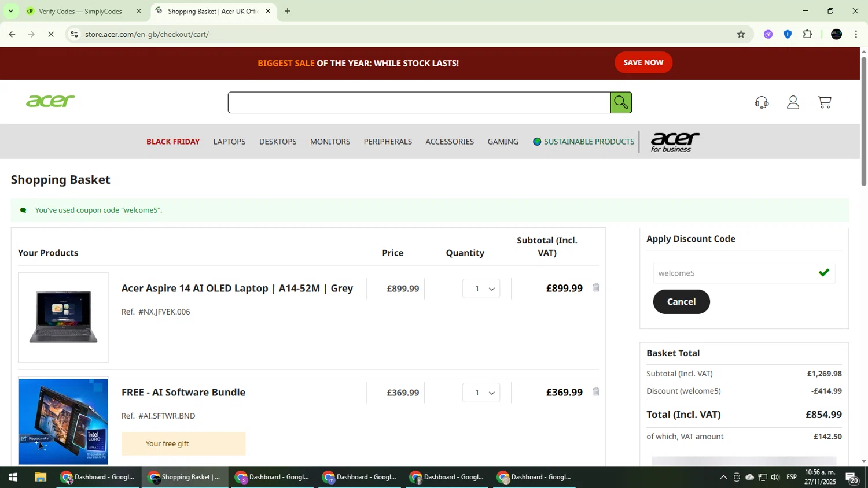
Task: Open the taskbar volume icon
Action: pos(775,477)
